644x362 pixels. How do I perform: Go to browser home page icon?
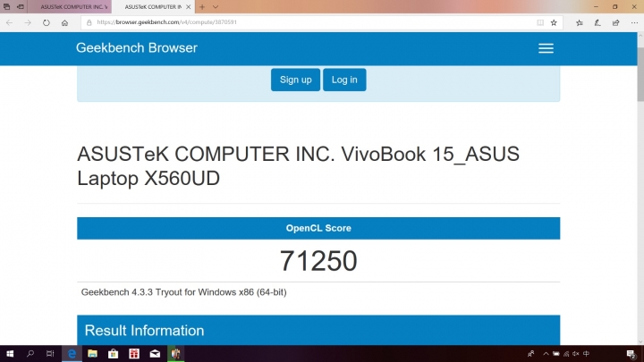tap(64, 22)
